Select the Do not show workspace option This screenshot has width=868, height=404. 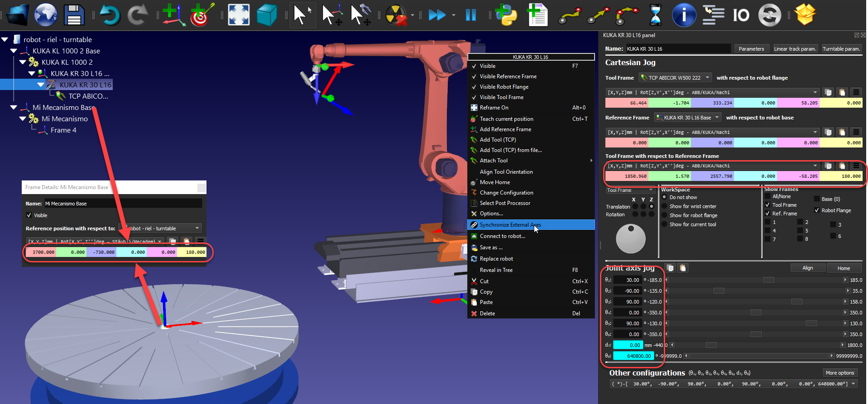pos(664,197)
